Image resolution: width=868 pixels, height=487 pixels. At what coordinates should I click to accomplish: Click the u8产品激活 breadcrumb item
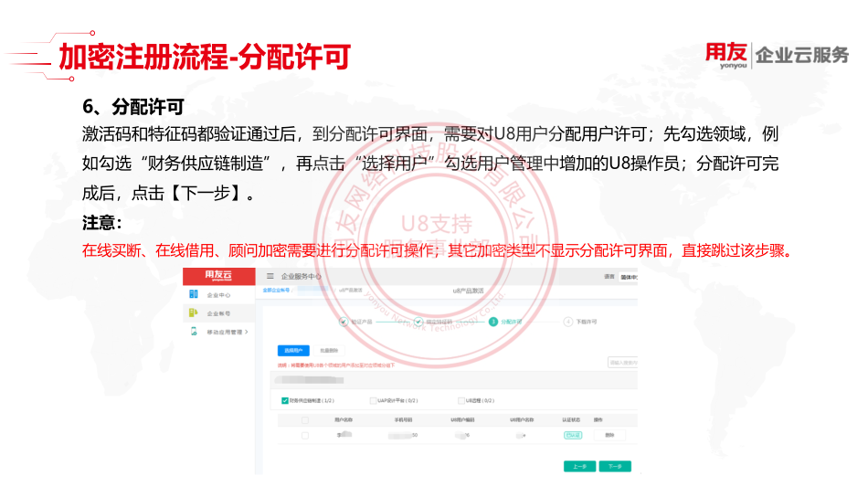[351, 291]
